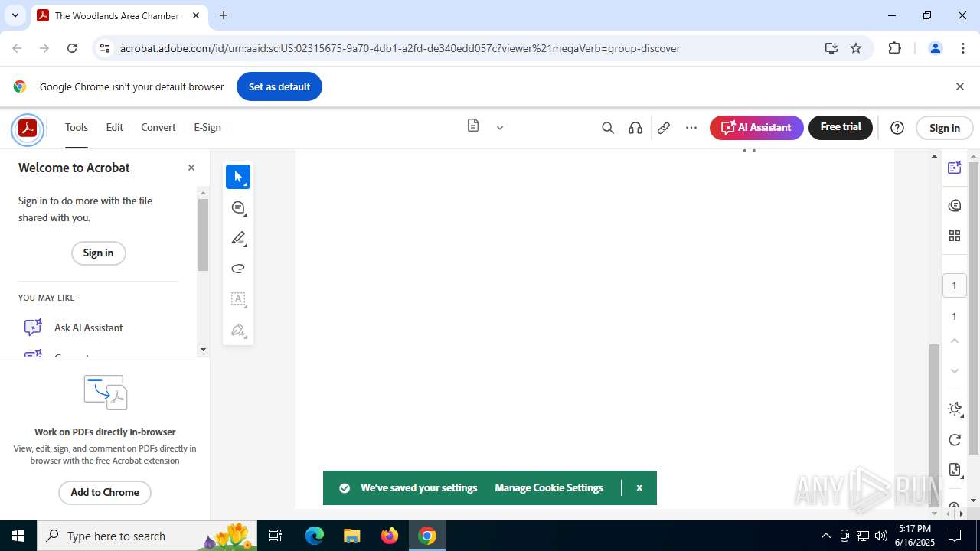Show the page thumbnails grid icon

click(954, 236)
